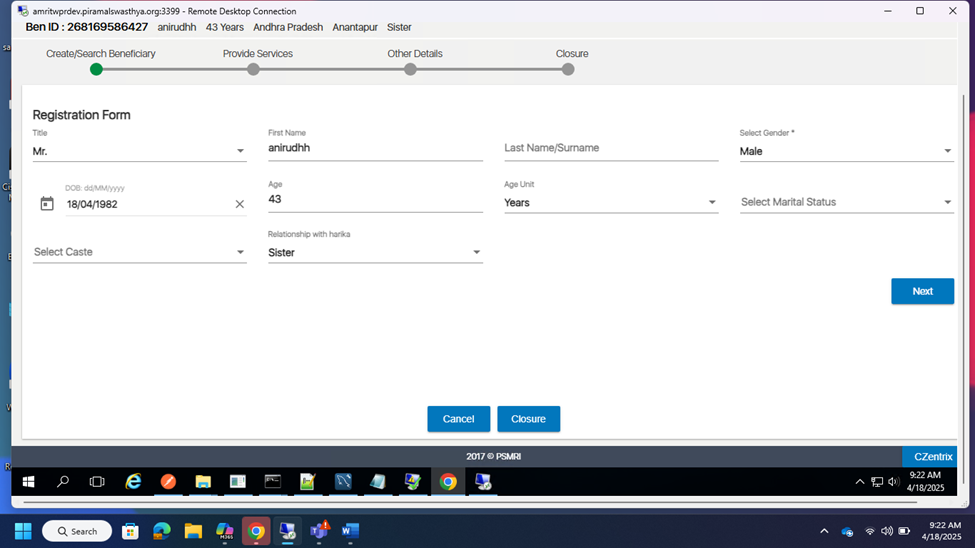Click Ben ID 268169586427 text
The width and height of the screenshot is (975, 548).
pos(86,27)
